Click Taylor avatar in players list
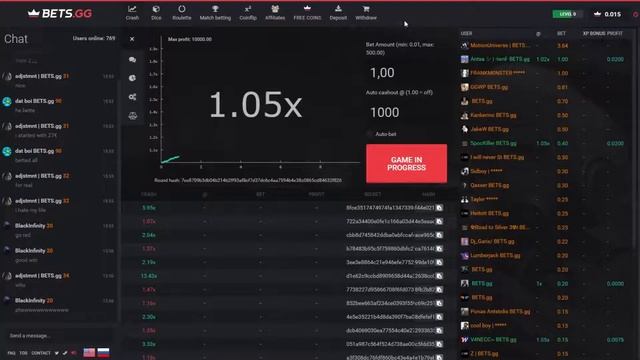Viewport: 640px width, 360px height. 464,200
